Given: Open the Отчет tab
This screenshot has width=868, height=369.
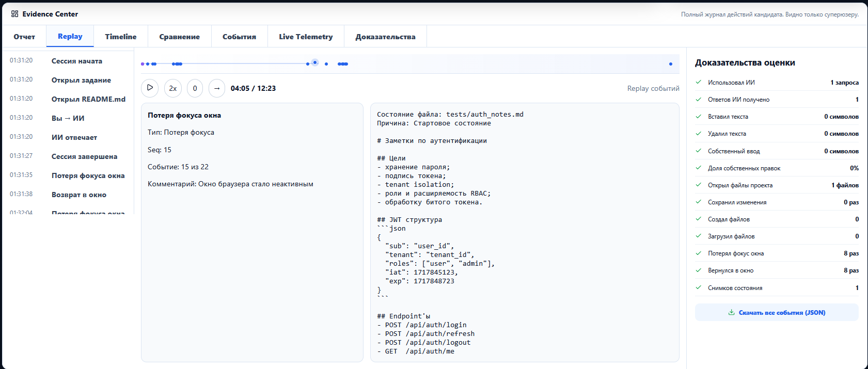Looking at the screenshot, I should click(x=24, y=37).
